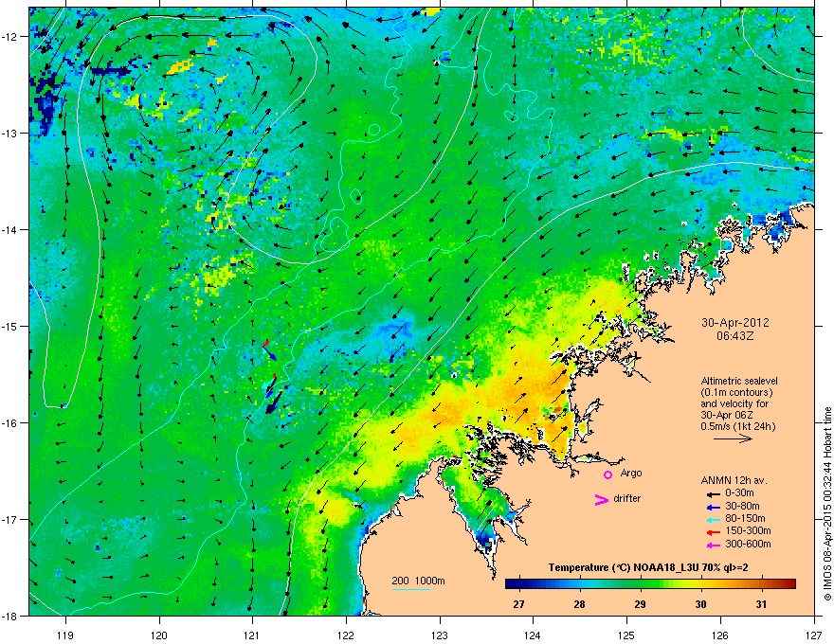Click the Temperature NOAA18_L3U title
The height and width of the screenshot is (644, 834).
point(648,567)
